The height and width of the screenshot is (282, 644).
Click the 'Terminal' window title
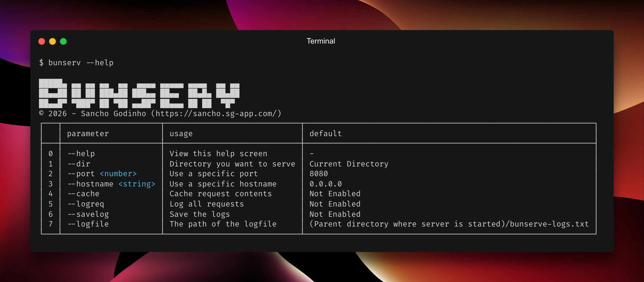coord(321,41)
